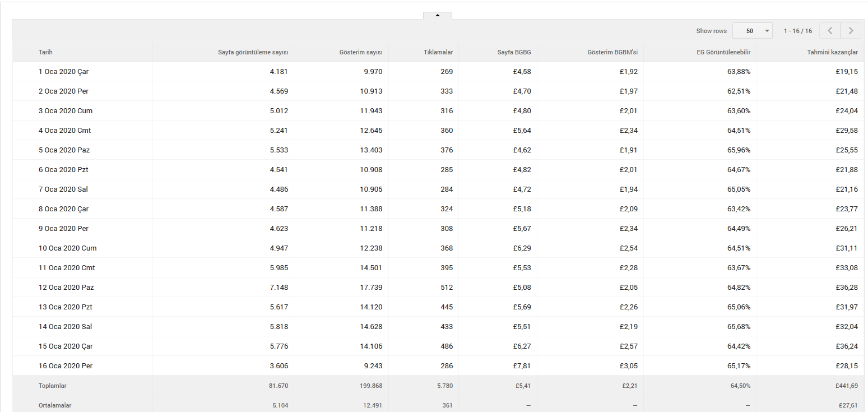Sort by Tıklamalar column header
The image size is (868, 412).
(x=438, y=52)
